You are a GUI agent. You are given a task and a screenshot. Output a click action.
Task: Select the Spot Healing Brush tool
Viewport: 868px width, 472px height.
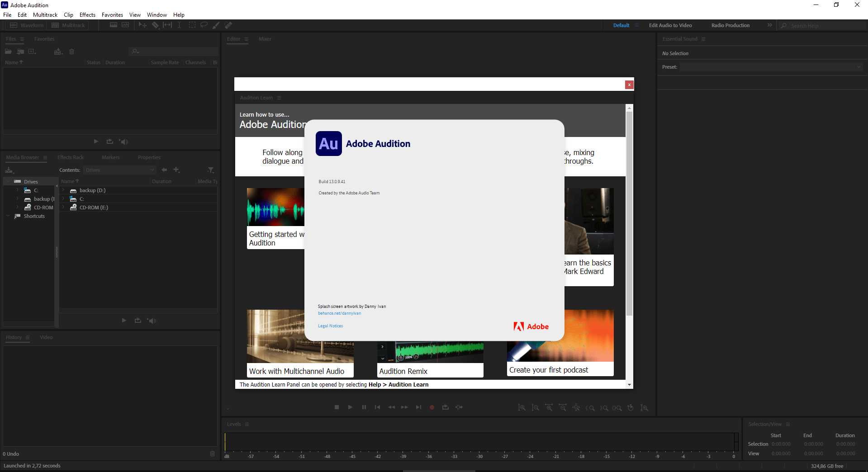pos(228,25)
